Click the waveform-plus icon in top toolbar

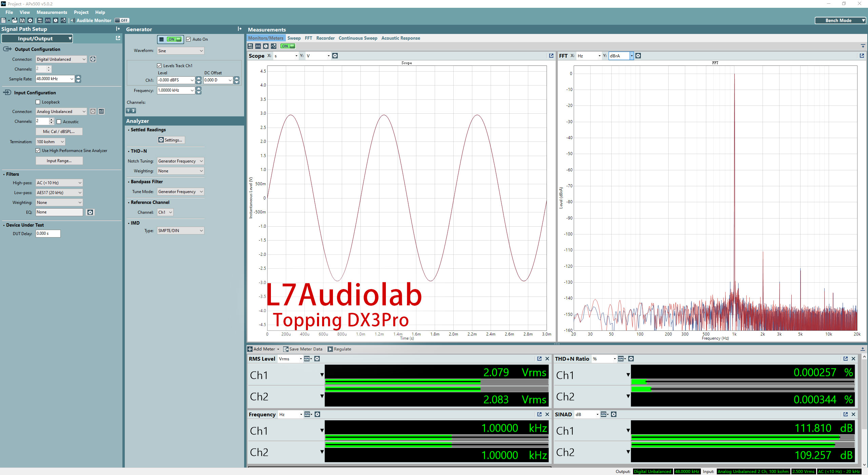click(63, 20)
